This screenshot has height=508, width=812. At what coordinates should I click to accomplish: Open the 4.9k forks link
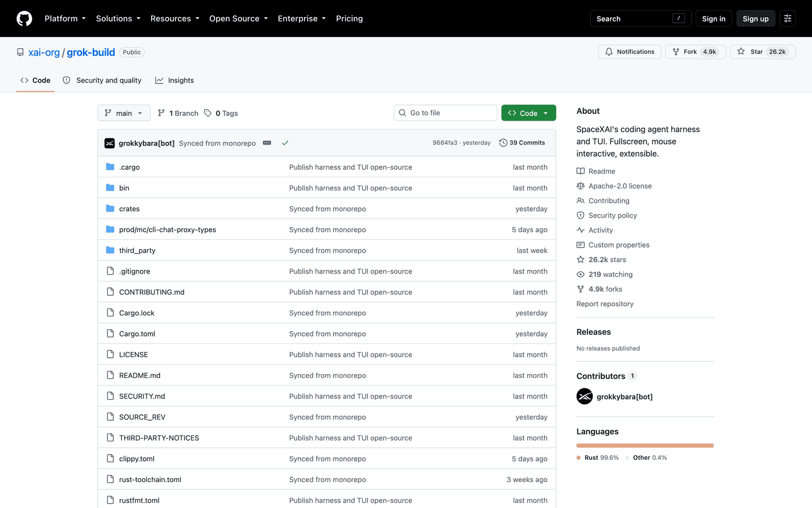[599, 289]
